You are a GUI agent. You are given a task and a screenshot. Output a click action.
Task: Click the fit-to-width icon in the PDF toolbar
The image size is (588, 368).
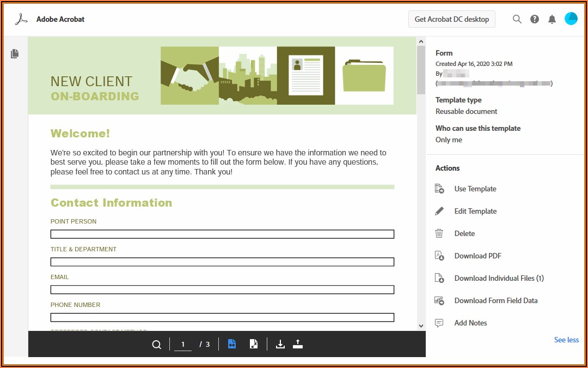coord(231,343)
